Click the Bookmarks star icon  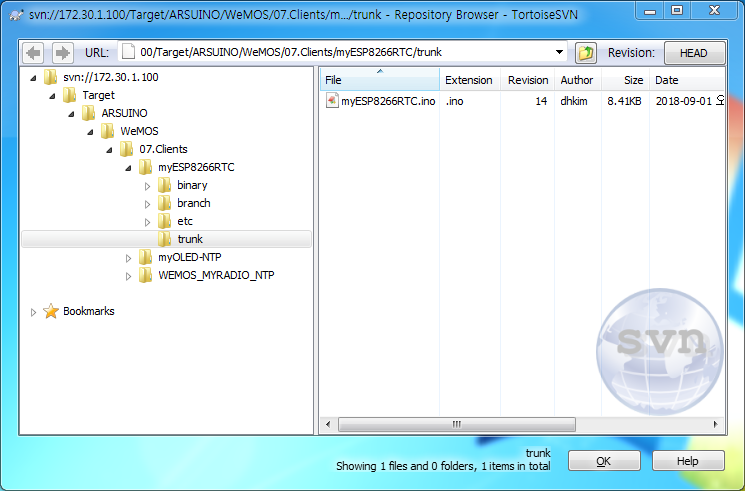click(51, 311)
